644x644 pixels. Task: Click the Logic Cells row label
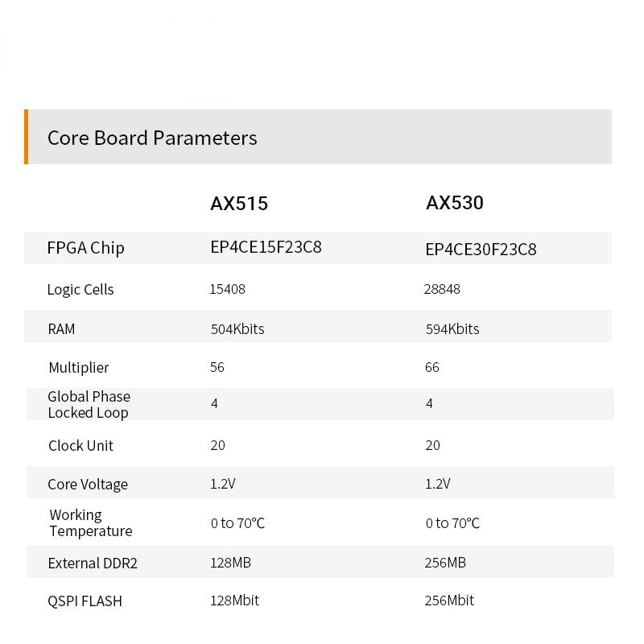pos(80,290)
